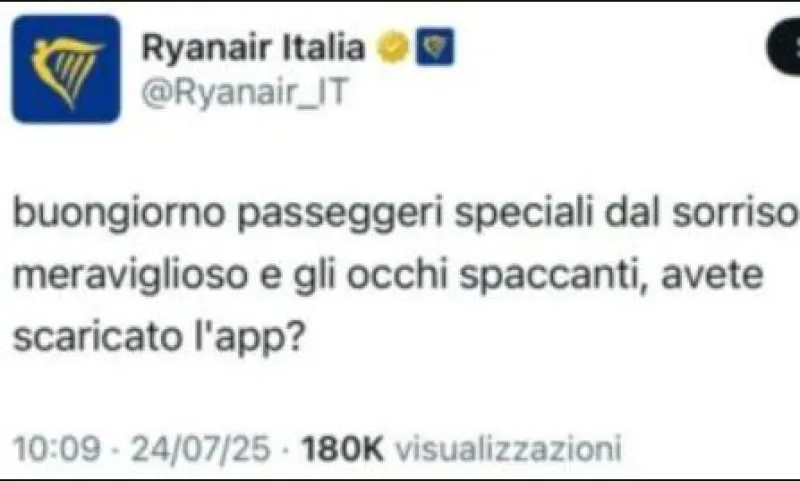Select the 180K view count

coord(342,449)
